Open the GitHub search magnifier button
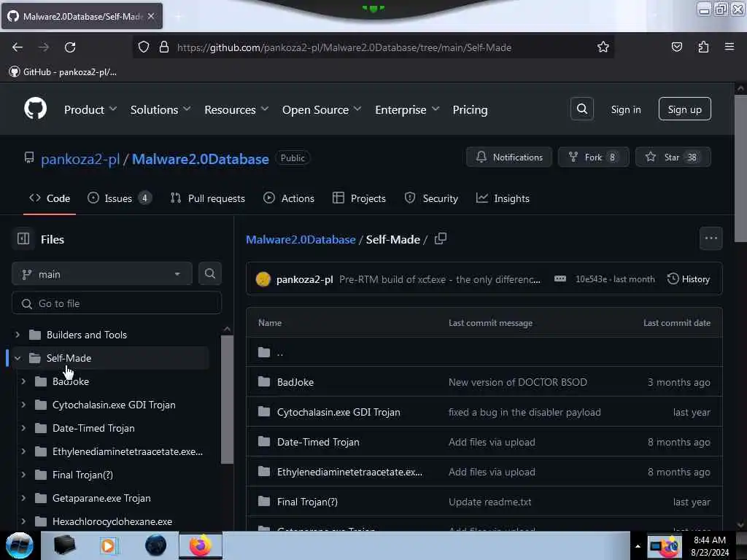 click(x=581, y=109)
